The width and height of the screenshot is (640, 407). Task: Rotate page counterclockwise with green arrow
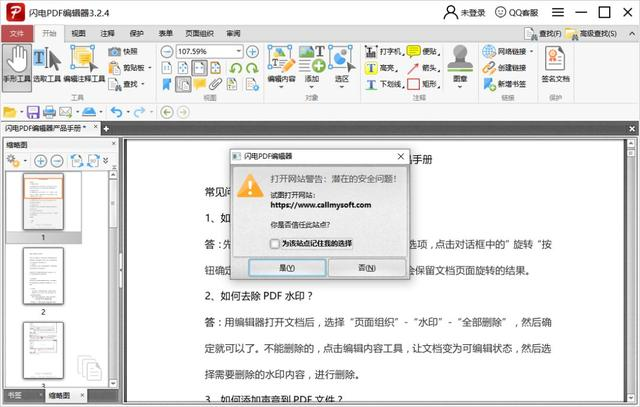click(x=236, y=68)
